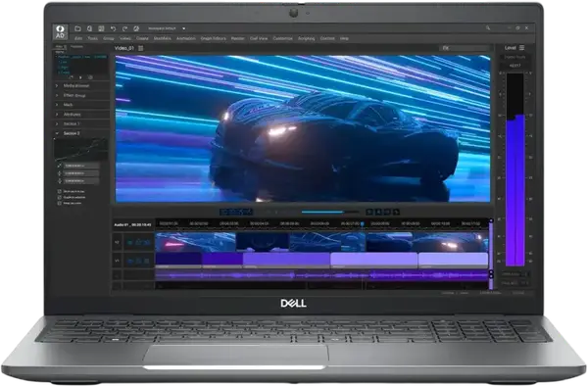
Task: Click the hamburger menu icon next to Level
Action: 521,48
